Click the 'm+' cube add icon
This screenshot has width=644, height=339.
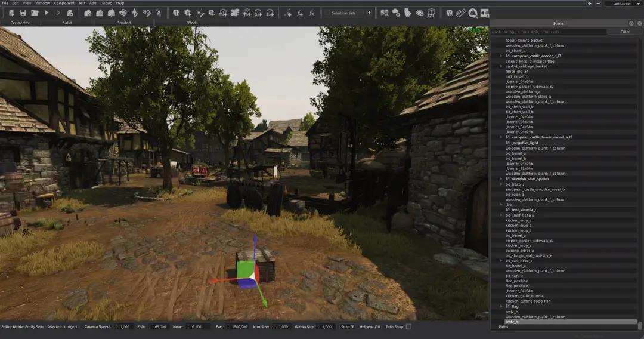[223, 13]
